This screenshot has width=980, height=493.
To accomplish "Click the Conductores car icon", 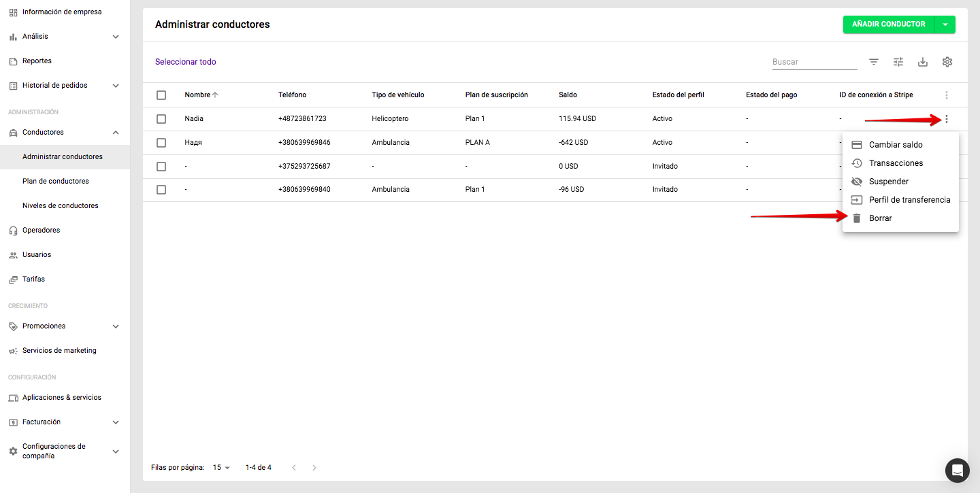I will tap(13, 133).
